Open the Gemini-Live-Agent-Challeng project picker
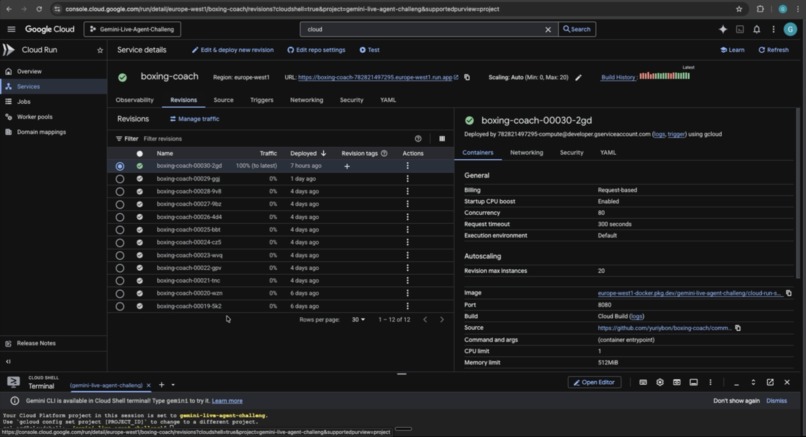Screen dimensions: 806x437 tap(132, 29)
